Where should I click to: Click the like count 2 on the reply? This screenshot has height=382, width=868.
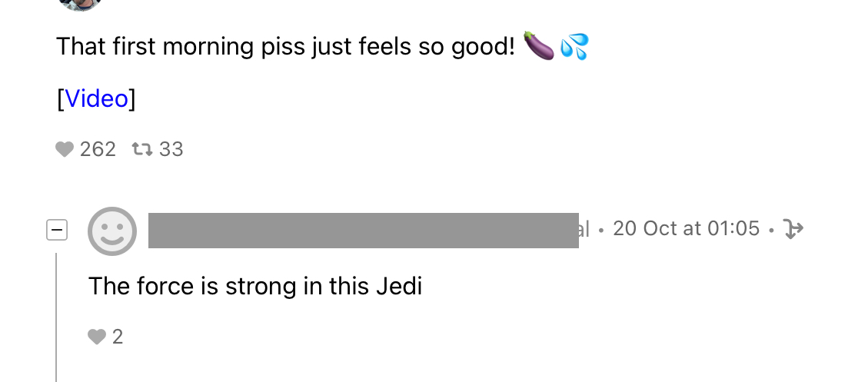point(118,337)
